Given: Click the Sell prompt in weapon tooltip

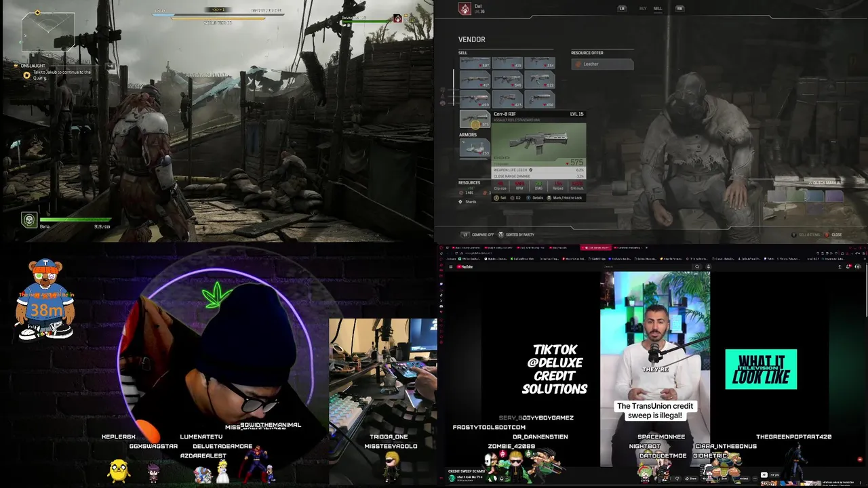Looking at the screenshot, I should tap(500, 198).
